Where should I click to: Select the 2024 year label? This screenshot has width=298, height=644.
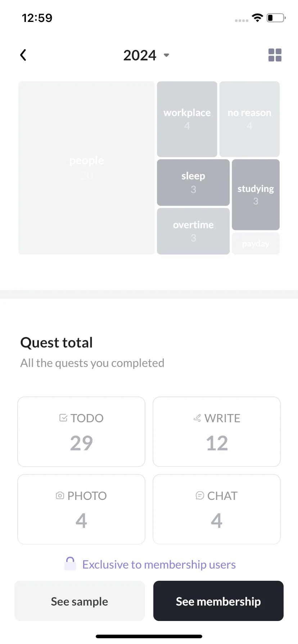pos(140,55)
